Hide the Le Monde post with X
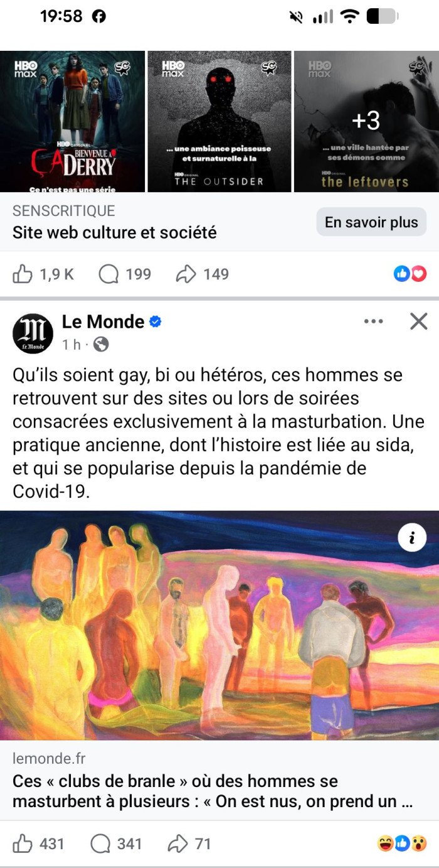Viewport: 439px width, 868px height. click(x=418, y=321)
